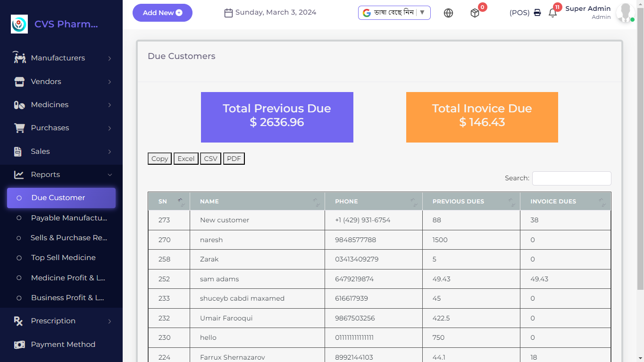Click the Payable Manufacturer circle marker
Image resolution: width=644 pixels, height=362 pixels.
click(19, 218)
